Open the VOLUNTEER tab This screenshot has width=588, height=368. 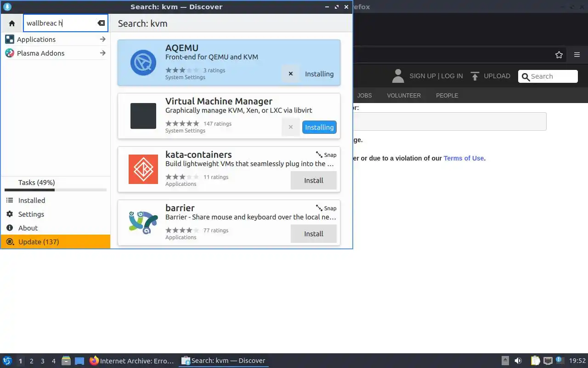point(404,96)
